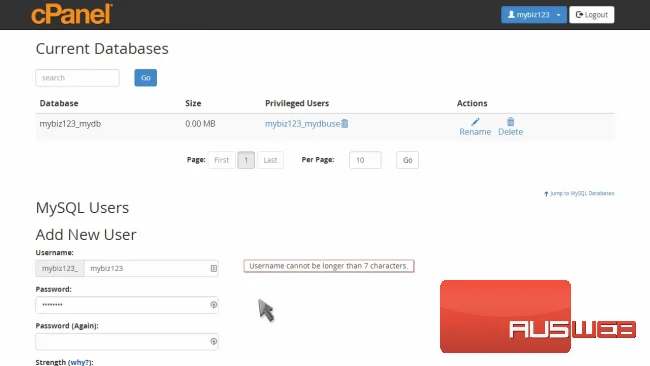Click the reveal icon in Password field
650x366 pixels.
pos(213,305)
